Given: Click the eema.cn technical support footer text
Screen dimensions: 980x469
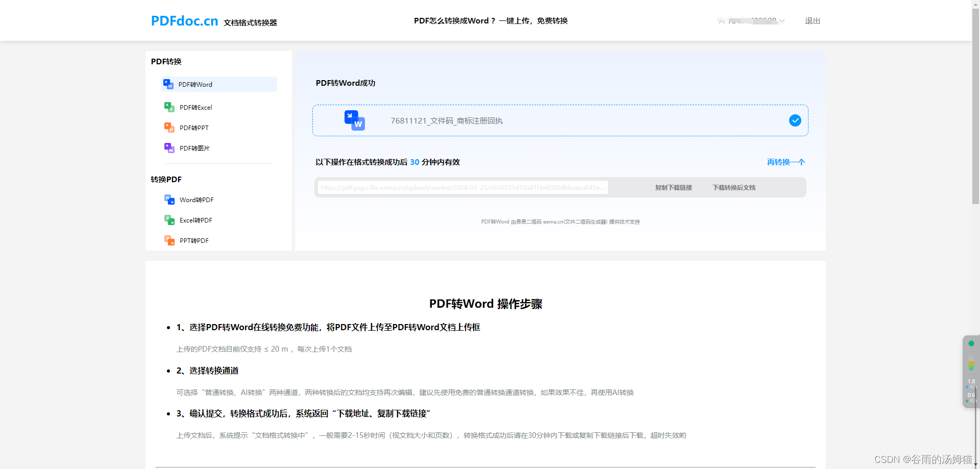Looking at the screenshot, I should pos(560,221).
